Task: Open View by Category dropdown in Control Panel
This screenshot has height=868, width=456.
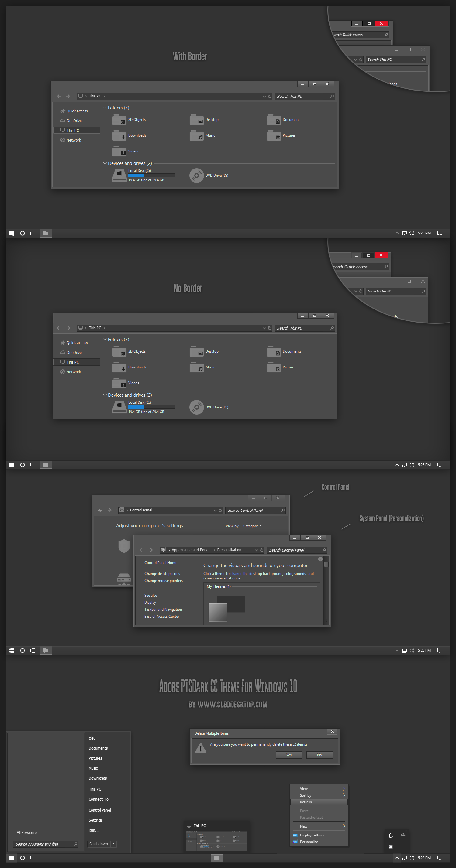Action: pos(252,526)
